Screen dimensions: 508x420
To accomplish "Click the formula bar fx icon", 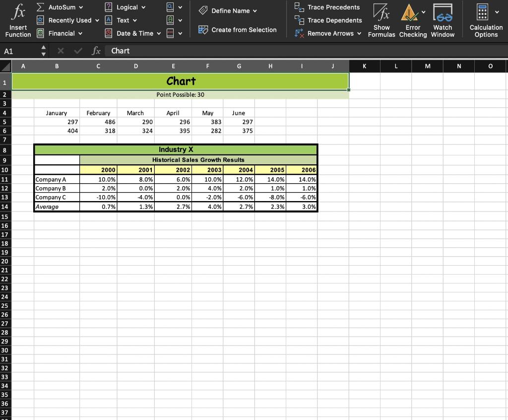I will [x=96, y=51].
